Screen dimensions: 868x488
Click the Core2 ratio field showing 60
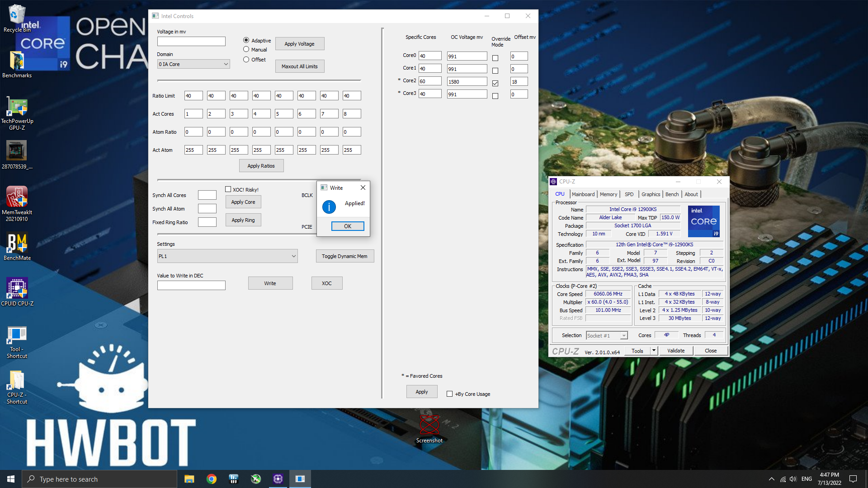click(x=430, y=81)
